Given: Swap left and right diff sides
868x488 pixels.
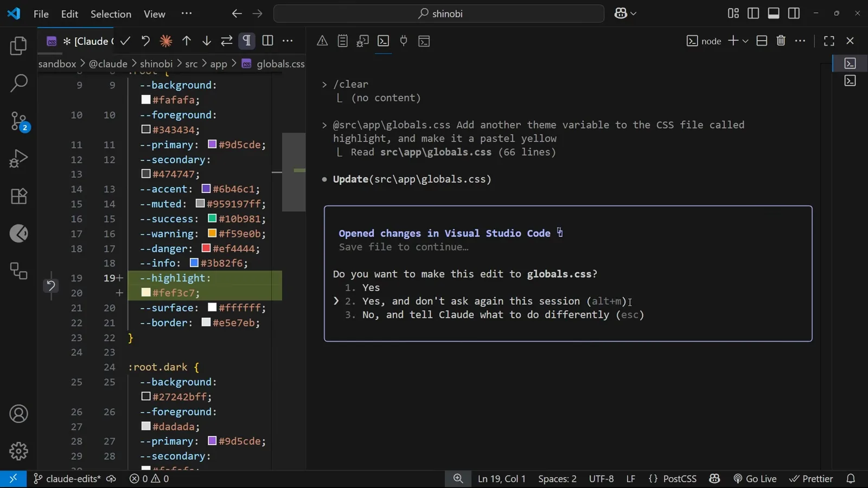Looking at the screenshot, I should pyautogui.click(x=227, y=41).
